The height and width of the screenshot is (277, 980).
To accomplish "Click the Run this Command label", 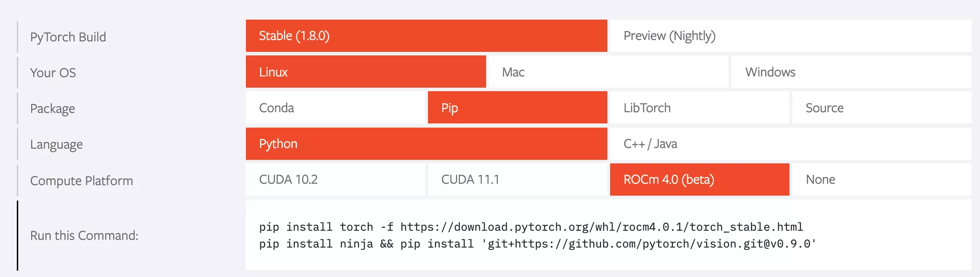I will coord(84,235).
